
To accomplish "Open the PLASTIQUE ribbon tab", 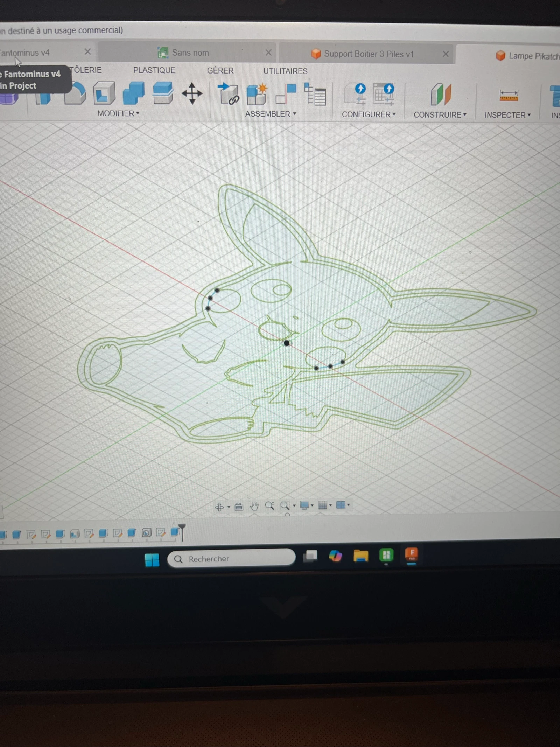I will coord(154,70).
